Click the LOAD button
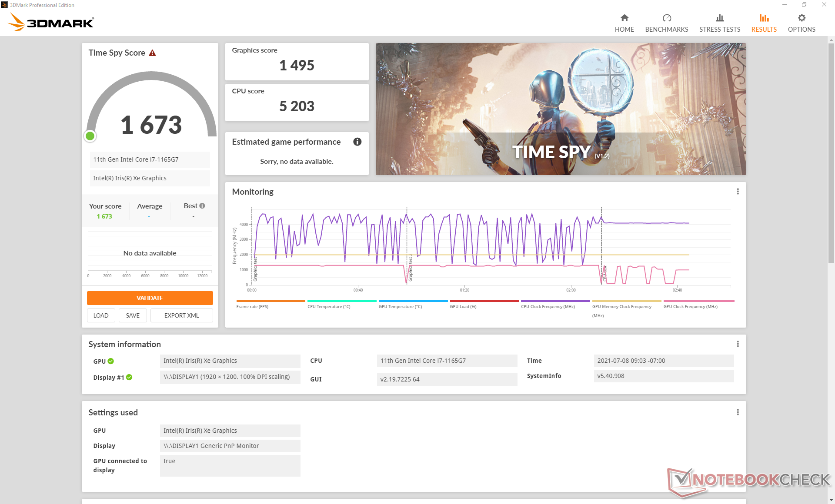This screenshot has width=835, height=504. click(101, 315)
